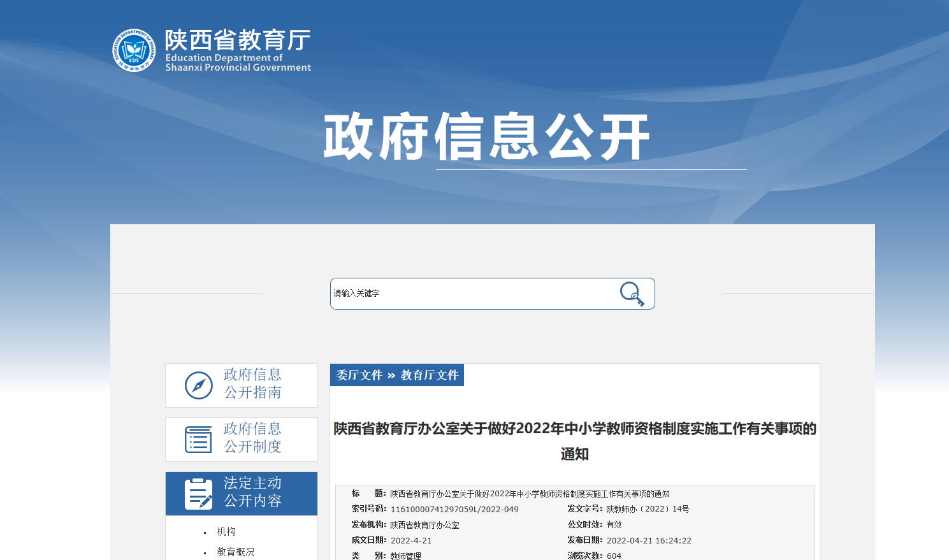Click the clipboard pencil icon for 公开内容
The height and width of the screenshot is (560, 949).
(198, 494)
